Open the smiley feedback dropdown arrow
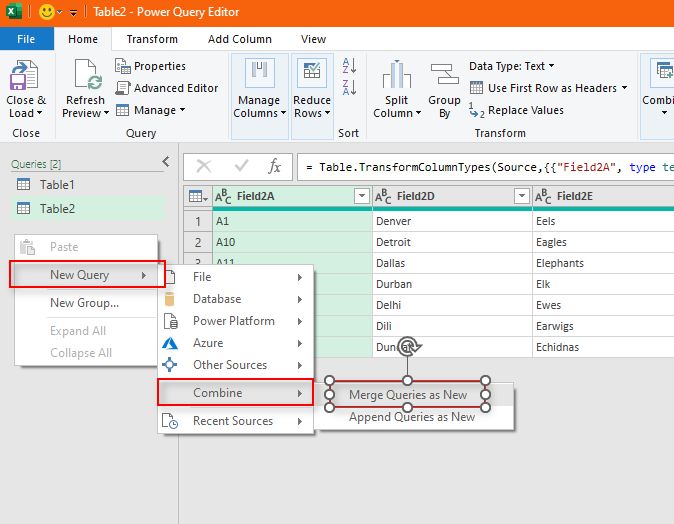674x524 pixels. pyautogui.click(x=60, y=12)
